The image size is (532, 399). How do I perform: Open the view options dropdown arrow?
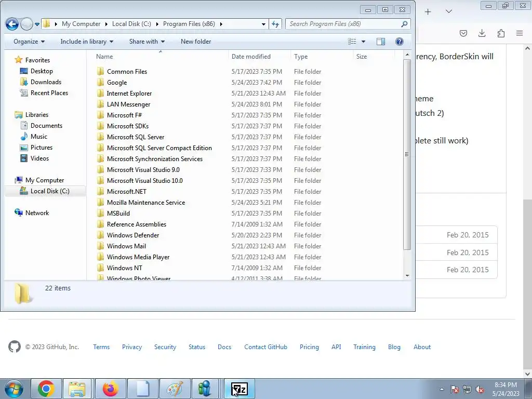(363, 42)
